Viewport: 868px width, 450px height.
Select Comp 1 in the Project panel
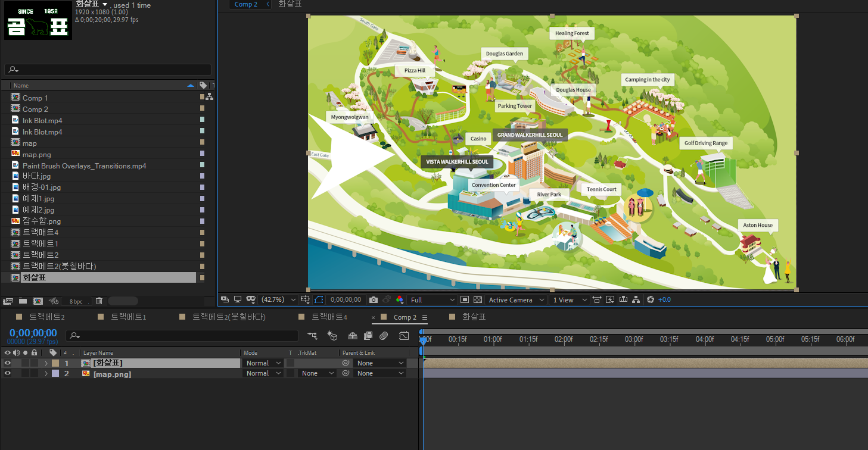click(35, 98)
